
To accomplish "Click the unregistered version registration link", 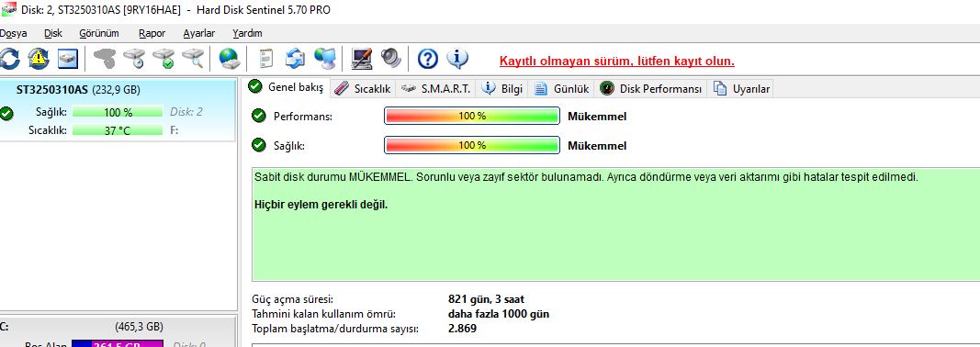I will click(x=617, y=62).
